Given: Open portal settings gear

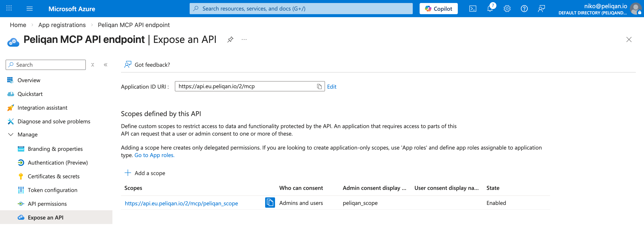Looking at the screenshot, I should point(507,9).
